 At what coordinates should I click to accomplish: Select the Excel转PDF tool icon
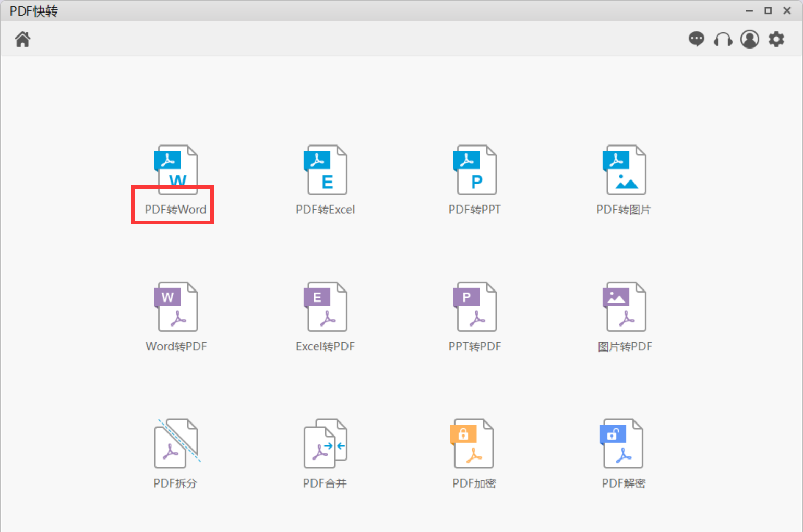326,307
